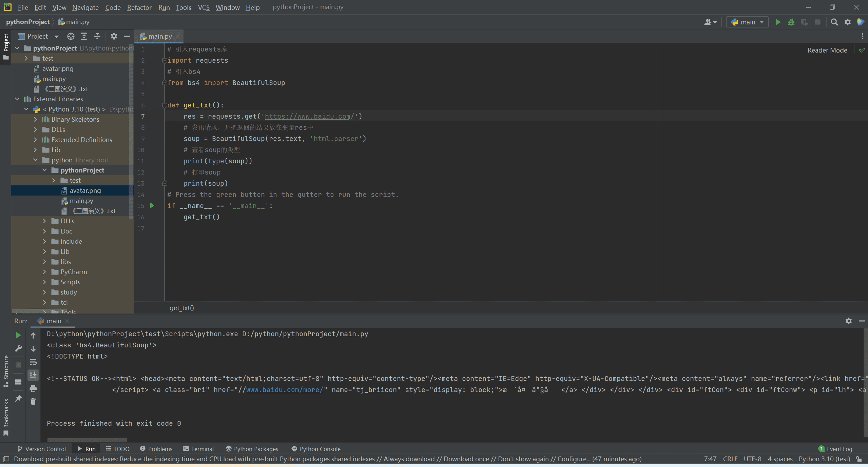
Task: Rerun main from Run panel
Action: 18,335
